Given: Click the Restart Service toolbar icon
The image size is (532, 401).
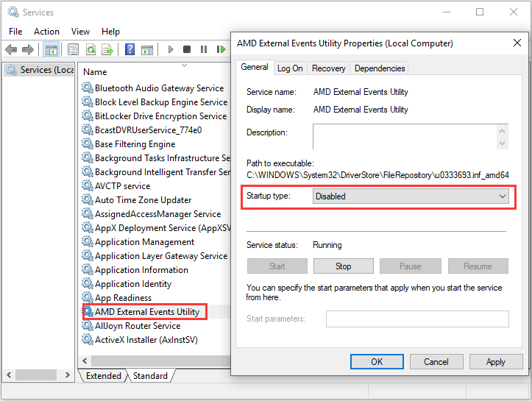Looking at the screenshot, I should (221, 49).
